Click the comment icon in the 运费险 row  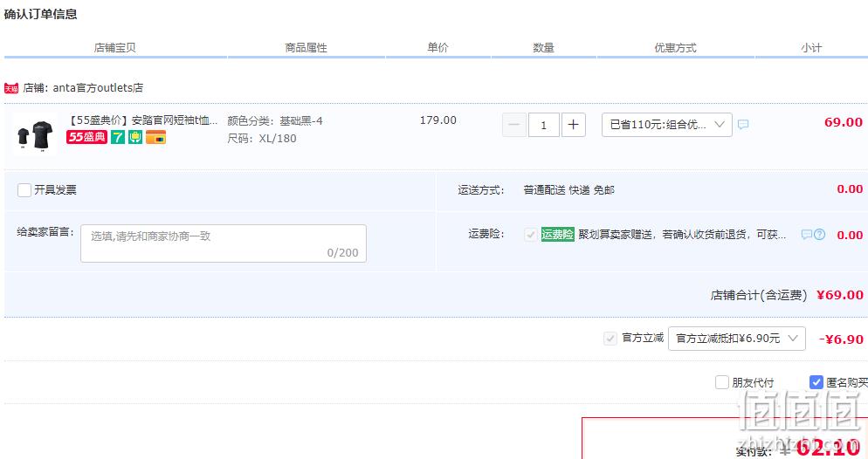coord(807,235)
